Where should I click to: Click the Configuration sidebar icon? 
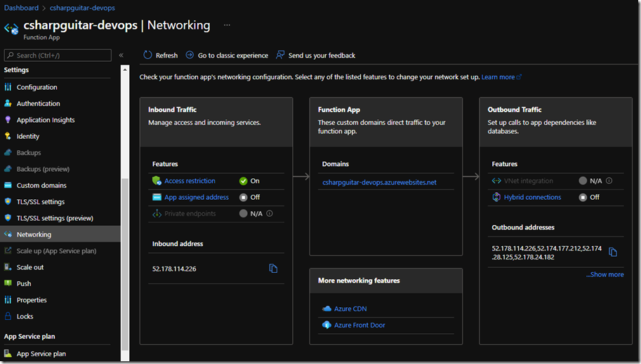click(x=8, y=87)
